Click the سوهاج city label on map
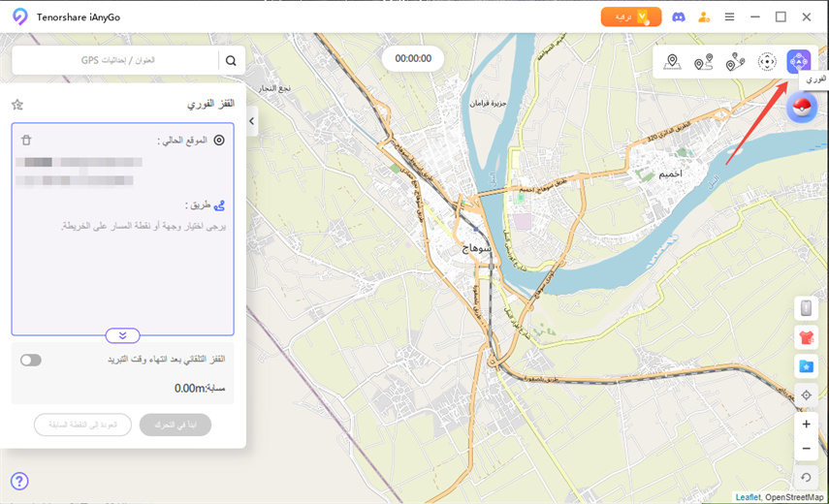829x504 pixels. [x=476, y=248]
